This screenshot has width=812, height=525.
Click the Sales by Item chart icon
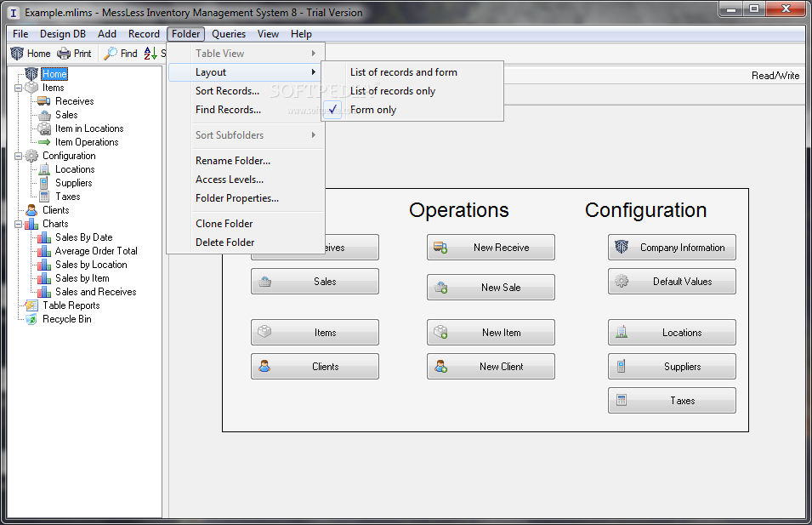pyautogui.click(x=44, y=278)
